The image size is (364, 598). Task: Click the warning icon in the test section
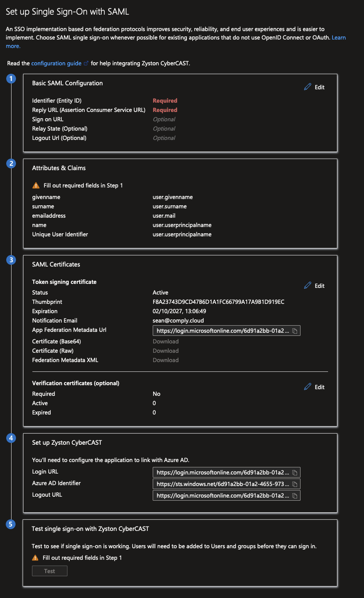[x=36, y=558]
